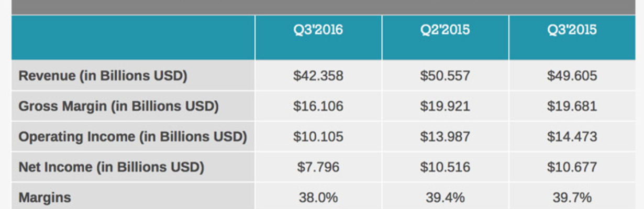Select the $19.921 gross margin cell

click(445, 106)
